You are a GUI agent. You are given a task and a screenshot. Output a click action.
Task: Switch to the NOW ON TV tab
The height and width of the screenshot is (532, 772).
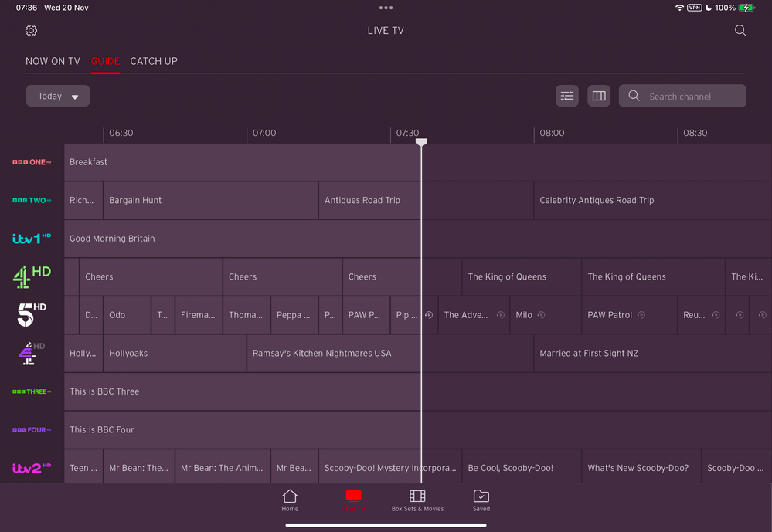(x=53, y=61)
